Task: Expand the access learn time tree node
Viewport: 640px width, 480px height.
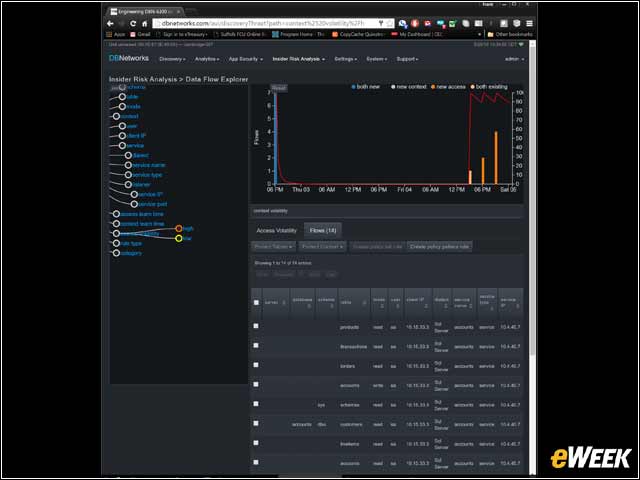Action: [x=116, y=214]
